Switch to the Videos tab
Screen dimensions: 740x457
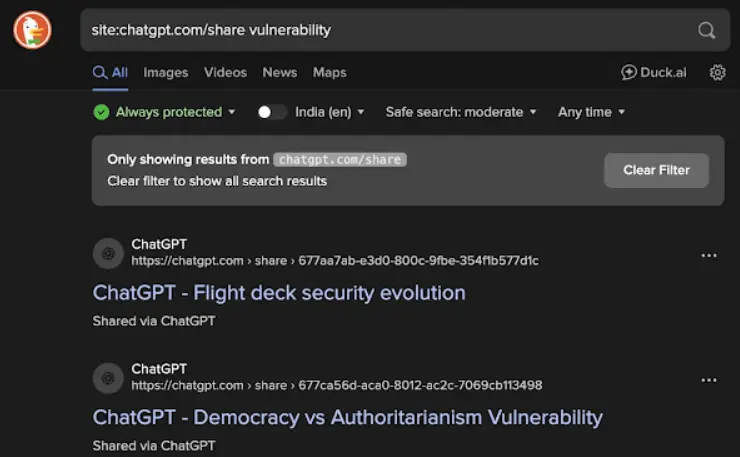[225, 72]
